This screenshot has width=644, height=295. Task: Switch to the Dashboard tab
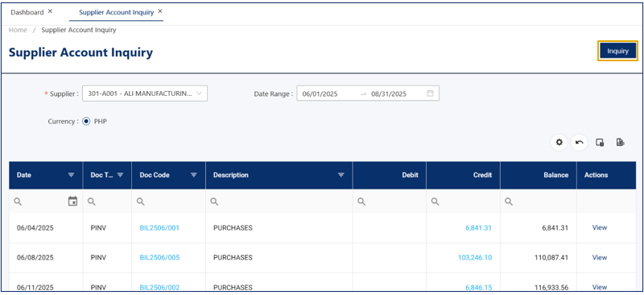click(27, 12)
